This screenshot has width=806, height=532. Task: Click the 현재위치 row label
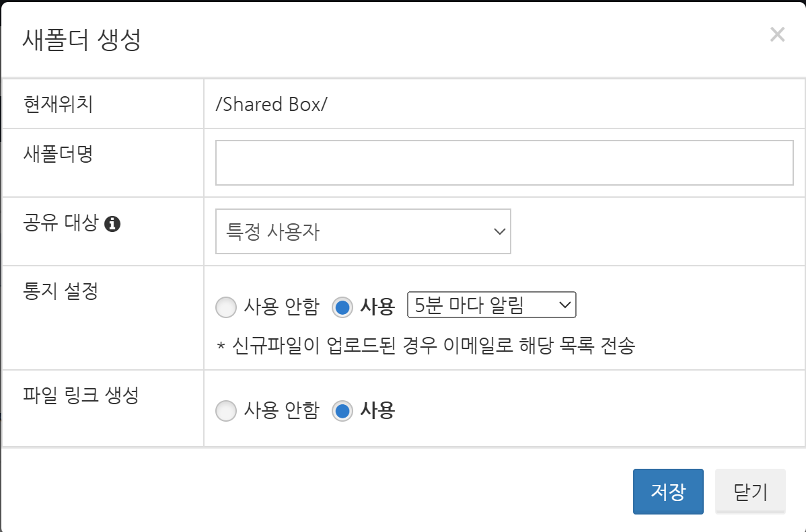(x=58, y=104)
